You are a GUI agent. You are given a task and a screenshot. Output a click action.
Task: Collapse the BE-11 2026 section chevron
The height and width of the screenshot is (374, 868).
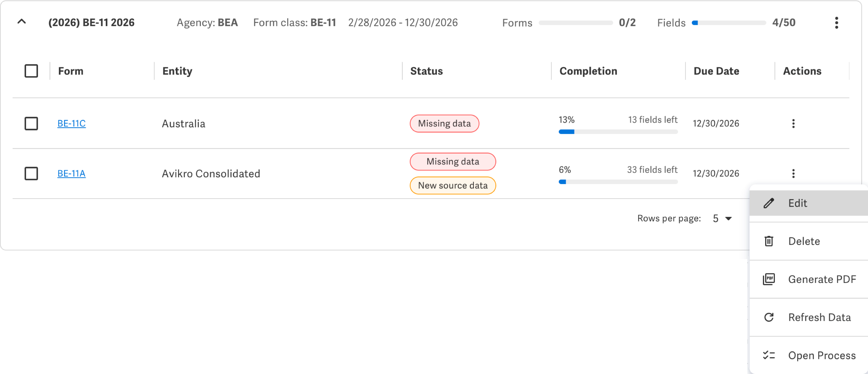tap(22, 22)
